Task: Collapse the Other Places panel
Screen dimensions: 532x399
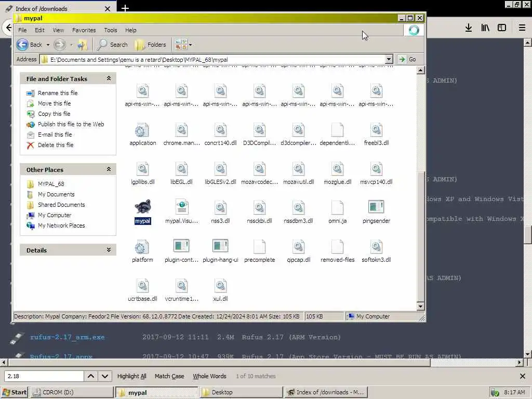Action: click(109, 169)
